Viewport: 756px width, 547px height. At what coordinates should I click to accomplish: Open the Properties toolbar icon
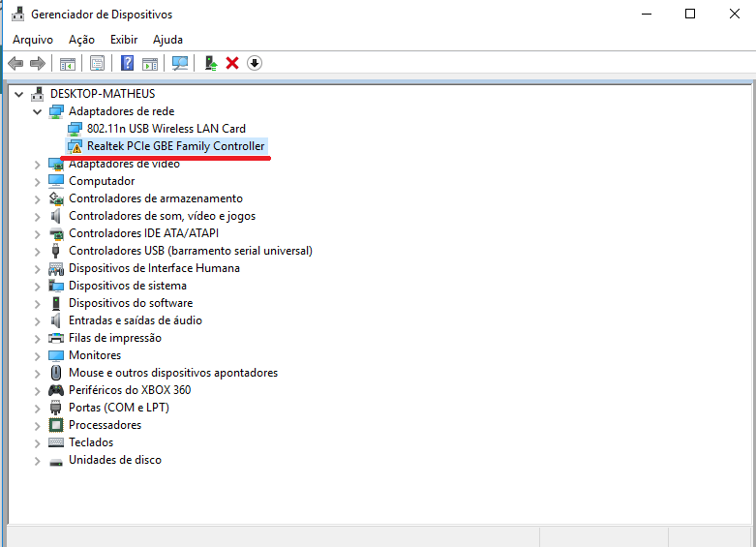(x=98, y=63)
